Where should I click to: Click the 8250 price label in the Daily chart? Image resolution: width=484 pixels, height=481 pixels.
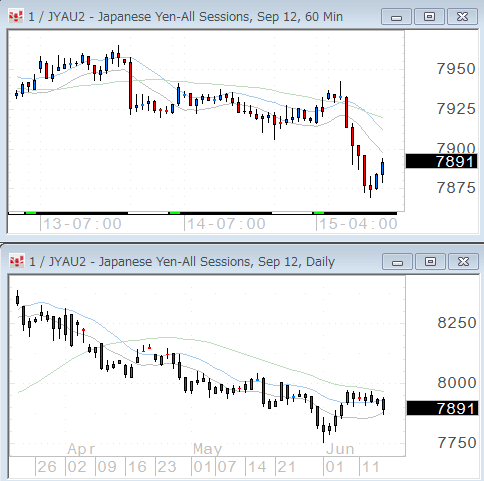tap(457, 323)
